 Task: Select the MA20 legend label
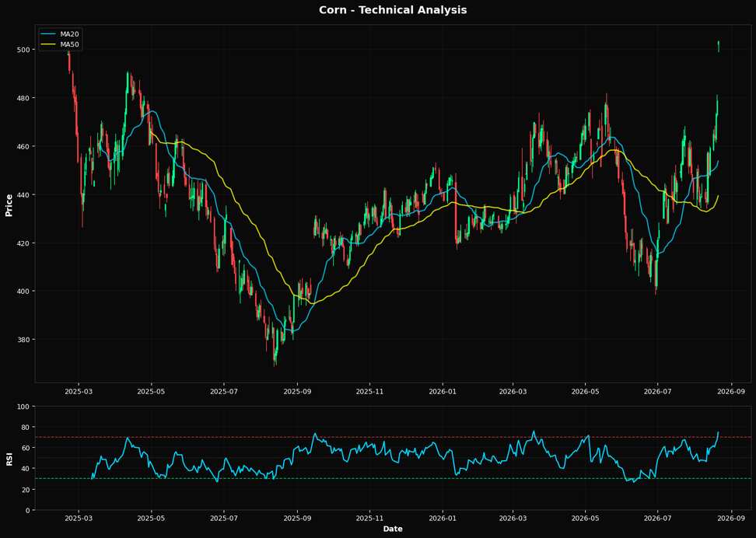click(70, 34)
